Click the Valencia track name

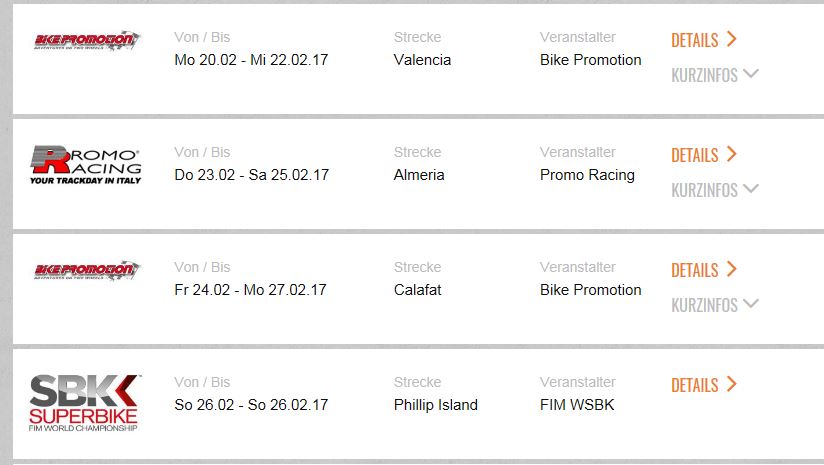pos(422,60)
